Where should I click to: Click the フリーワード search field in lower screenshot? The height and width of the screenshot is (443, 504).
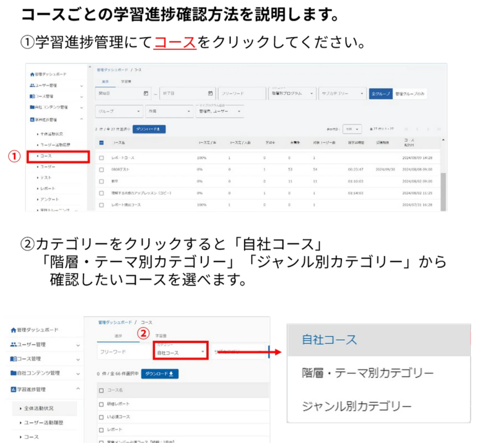(124, 351)
